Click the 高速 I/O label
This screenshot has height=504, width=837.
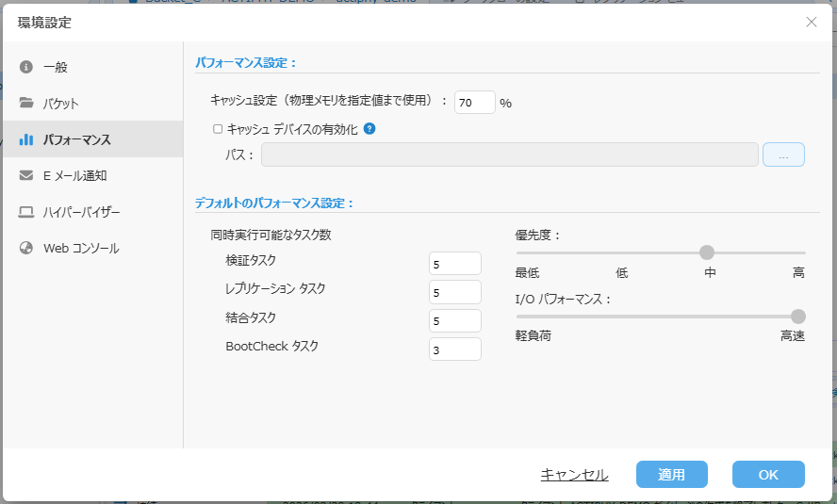(792, 336)
